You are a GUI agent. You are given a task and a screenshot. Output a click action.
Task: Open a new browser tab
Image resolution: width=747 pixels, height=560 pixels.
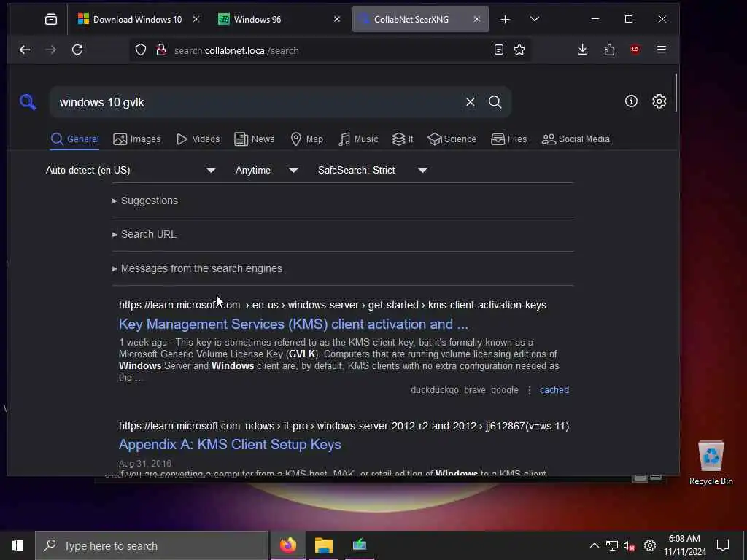tap(505, 19)
